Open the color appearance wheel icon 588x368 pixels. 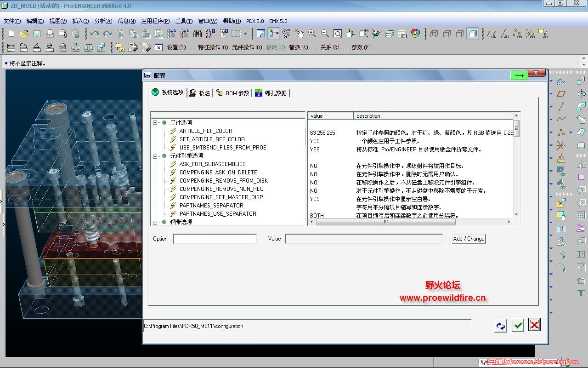(416, 34)
